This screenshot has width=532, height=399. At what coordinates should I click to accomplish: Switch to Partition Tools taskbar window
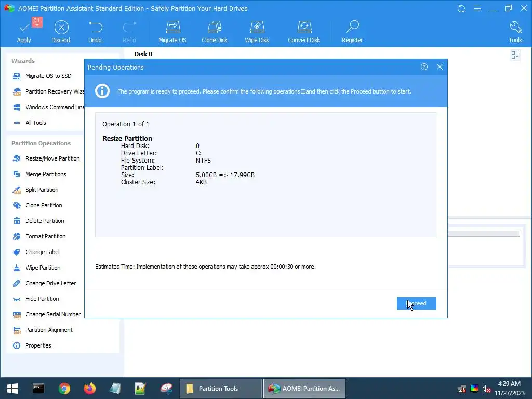[x=220, y=389]
